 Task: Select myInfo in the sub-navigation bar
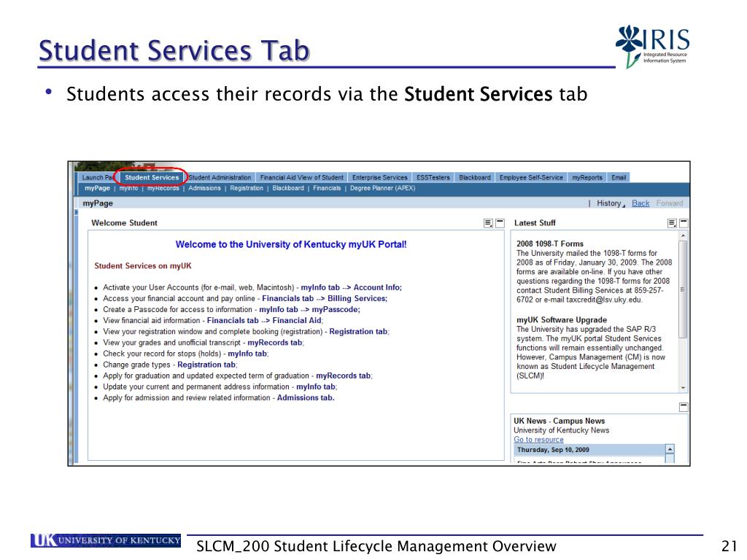click(128, 188)
